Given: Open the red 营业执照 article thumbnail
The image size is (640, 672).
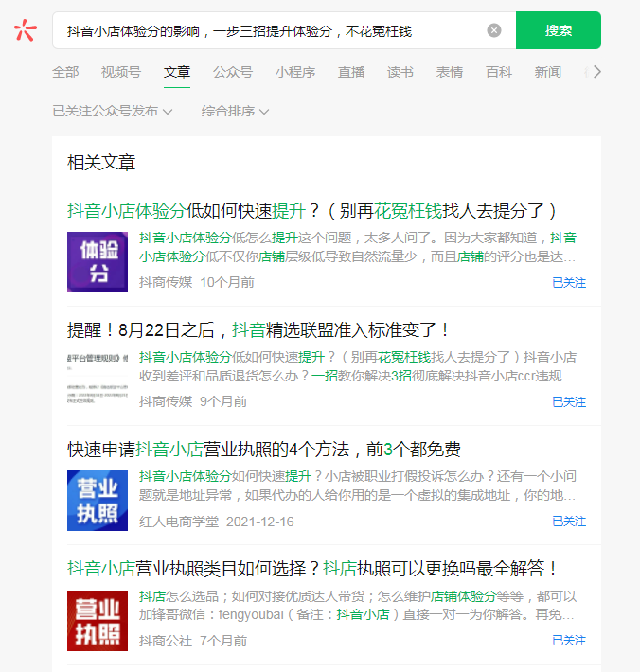Looking at the screenshot, I should click(98, 621).
